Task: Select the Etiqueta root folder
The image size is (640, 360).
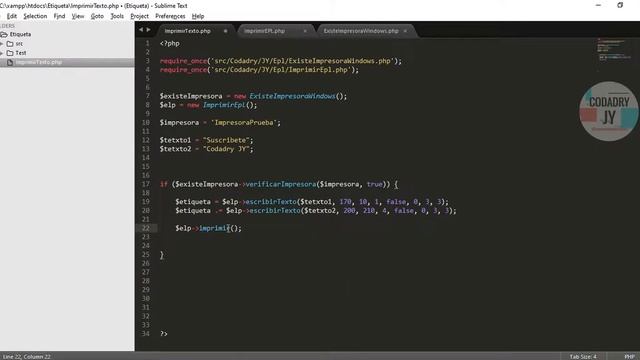Action: 20,34
